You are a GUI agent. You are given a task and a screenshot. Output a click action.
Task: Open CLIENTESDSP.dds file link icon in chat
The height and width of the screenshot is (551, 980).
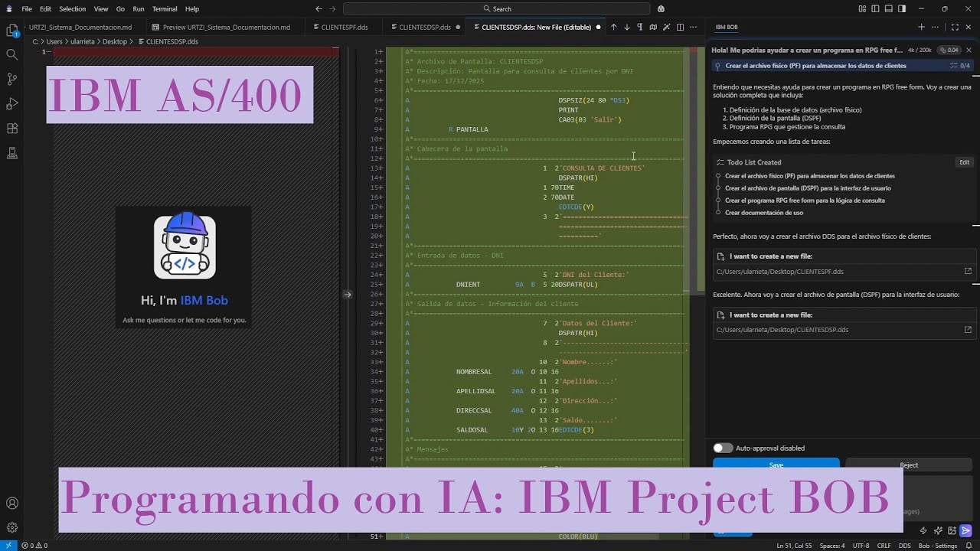pyautogui.click(x=968, y=330)
